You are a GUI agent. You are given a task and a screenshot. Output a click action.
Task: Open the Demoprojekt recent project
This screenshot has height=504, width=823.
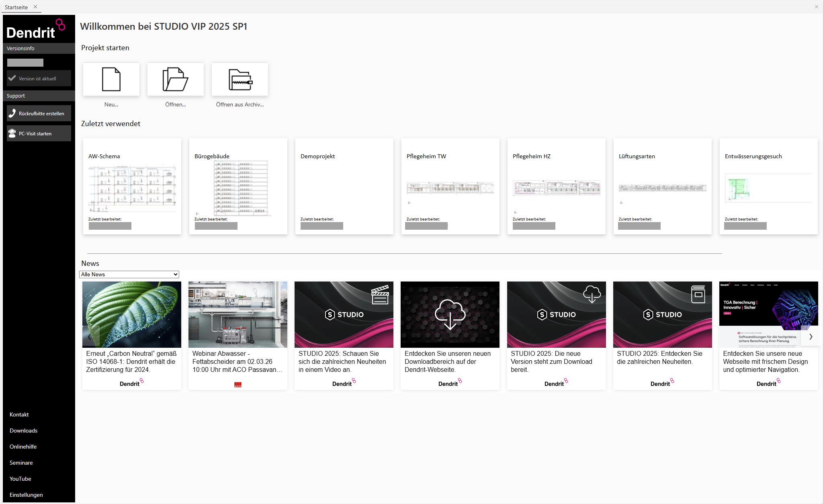click(344, 186)
